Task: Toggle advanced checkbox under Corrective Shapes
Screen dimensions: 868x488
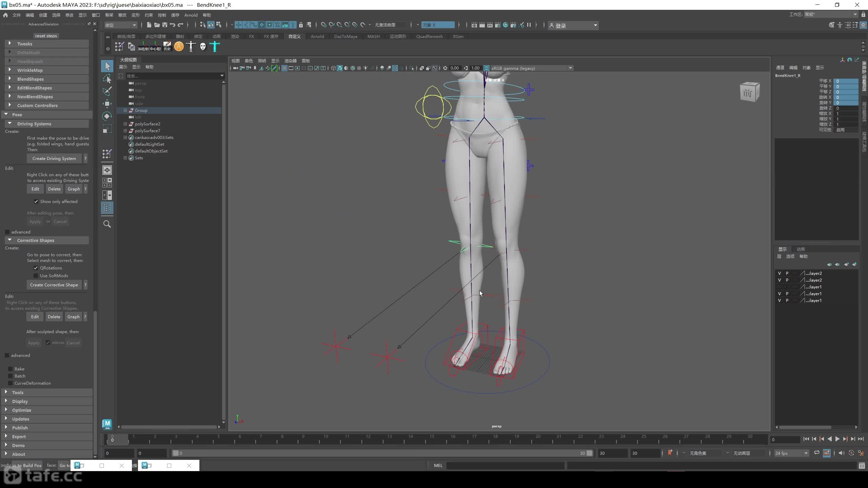Action: [7, 355]
